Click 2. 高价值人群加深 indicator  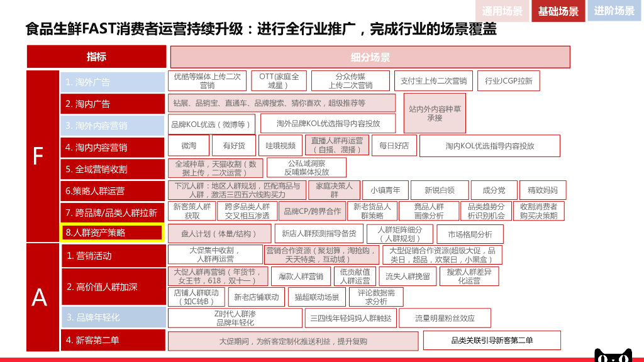tap(114, 287)
